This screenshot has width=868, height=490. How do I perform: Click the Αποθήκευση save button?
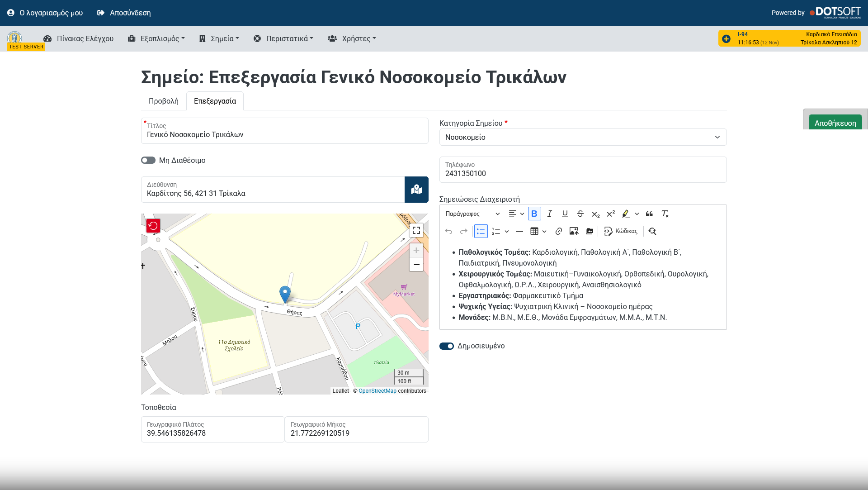tap(835, 123)
